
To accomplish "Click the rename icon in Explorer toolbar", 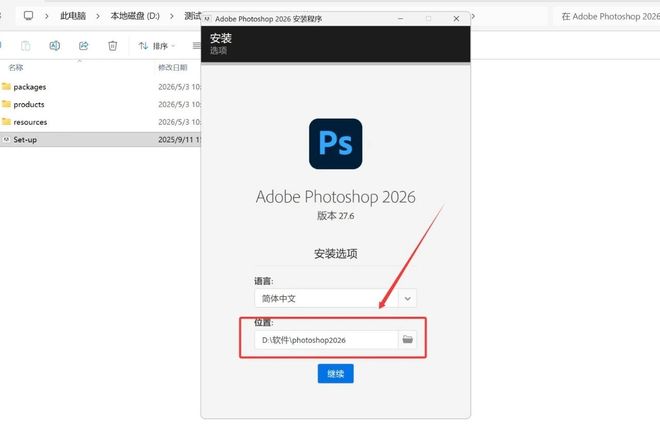I will click(x=54, y=45).
